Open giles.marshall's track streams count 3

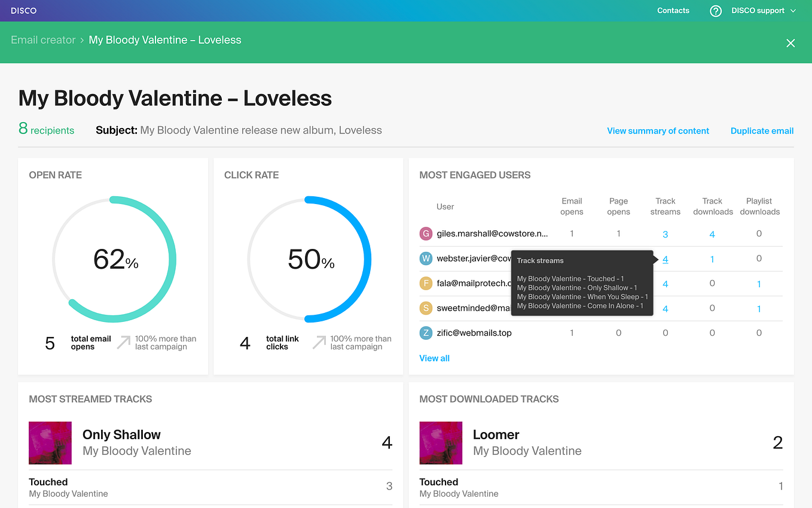pos(666,235)
